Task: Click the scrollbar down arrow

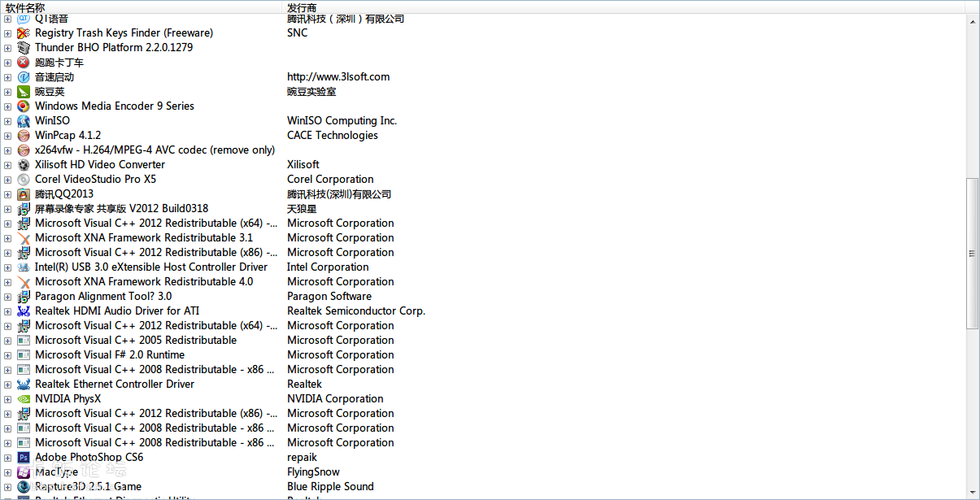Action: (x=973, y=490)
